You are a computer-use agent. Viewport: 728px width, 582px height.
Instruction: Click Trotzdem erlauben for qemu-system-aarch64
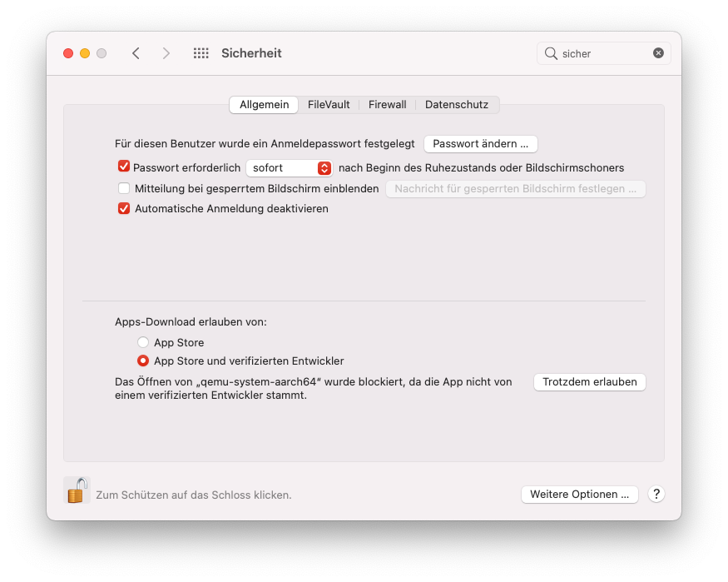(589, 381)
